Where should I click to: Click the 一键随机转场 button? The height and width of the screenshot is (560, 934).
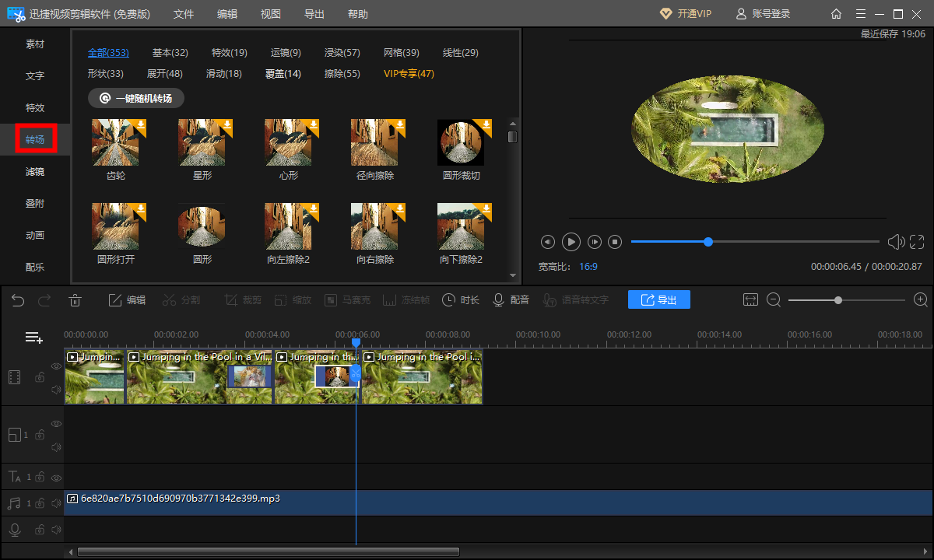click(x=136, y=98)
